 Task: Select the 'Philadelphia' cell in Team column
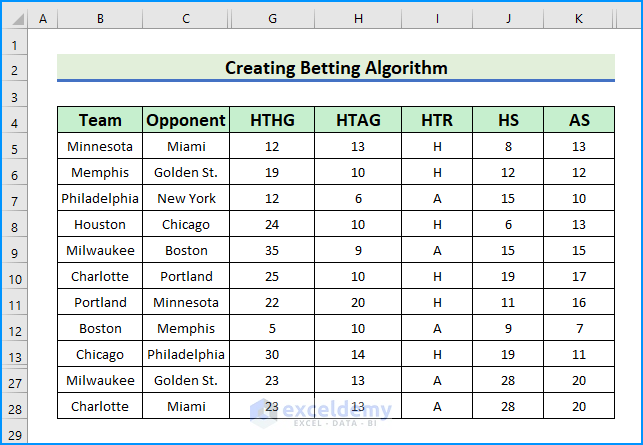coord(100,199)
